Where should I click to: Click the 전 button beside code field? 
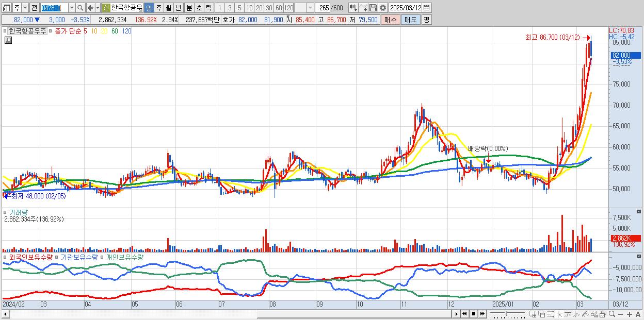34,8
